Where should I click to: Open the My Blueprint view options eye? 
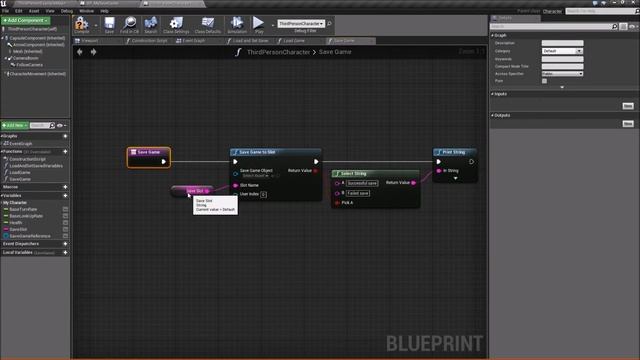tap(60, 125)
